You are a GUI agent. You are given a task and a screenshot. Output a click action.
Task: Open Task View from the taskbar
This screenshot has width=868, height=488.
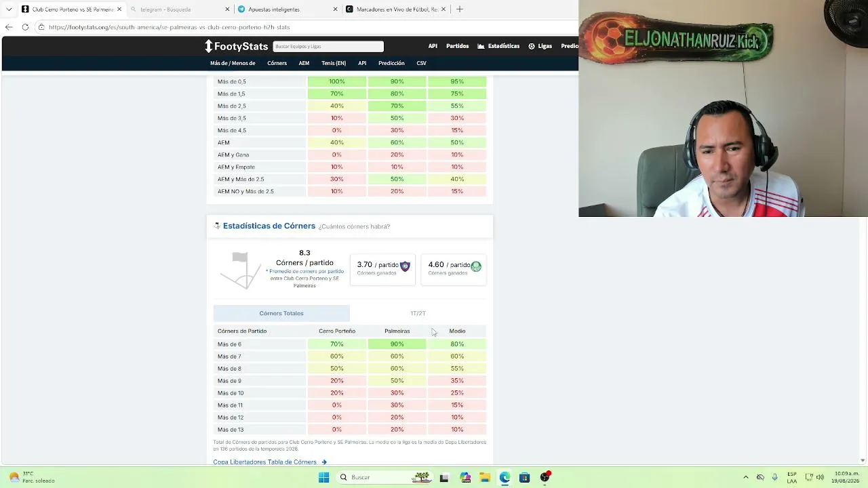pos(444,477)
